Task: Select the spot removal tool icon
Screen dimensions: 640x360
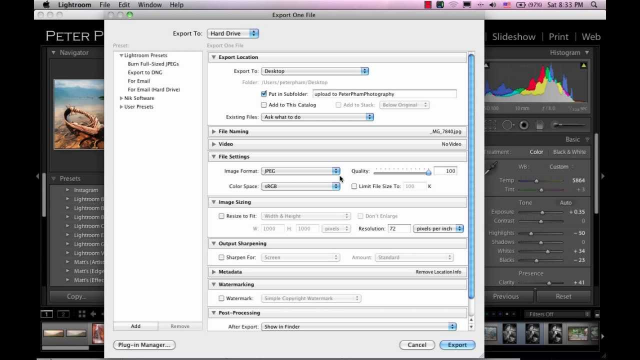Action: 507,125
